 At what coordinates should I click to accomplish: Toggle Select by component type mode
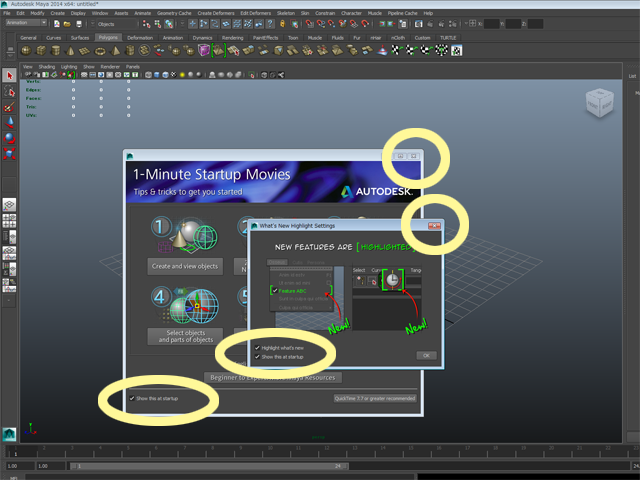pyautogui.click(x=169, y=24)
